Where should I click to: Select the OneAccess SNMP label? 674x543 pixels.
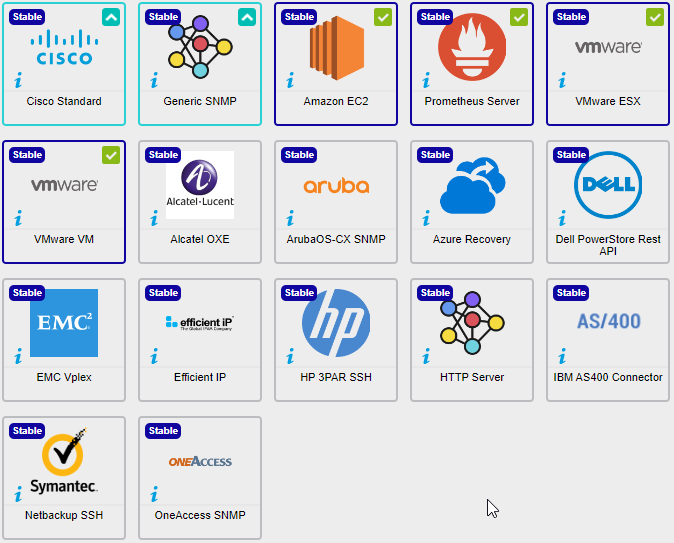point(200,515)
